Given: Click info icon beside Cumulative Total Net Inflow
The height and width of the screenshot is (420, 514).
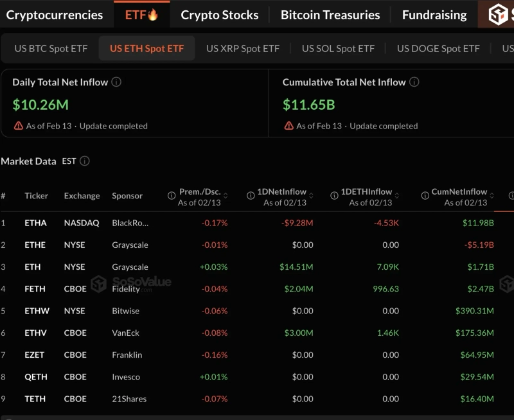Looking at the screenshot, I should pos(414,82).
